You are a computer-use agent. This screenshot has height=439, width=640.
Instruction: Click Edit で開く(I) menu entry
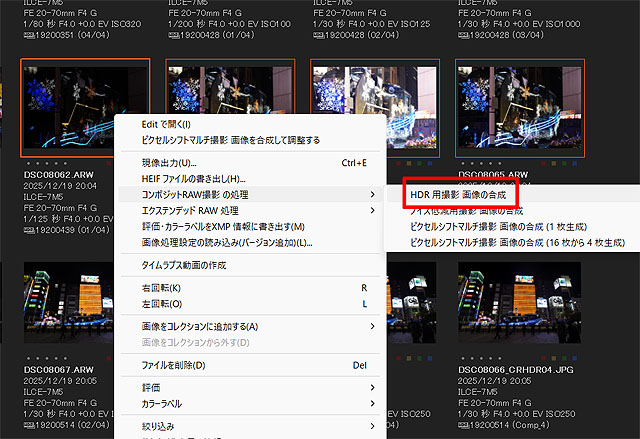[x=166, y=124]
